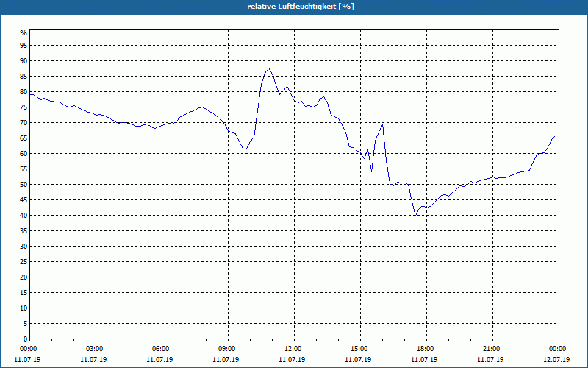Select the y-axis value 70
Image resolution: width=588 pixels, height=368 pixels.
[24, 123]
